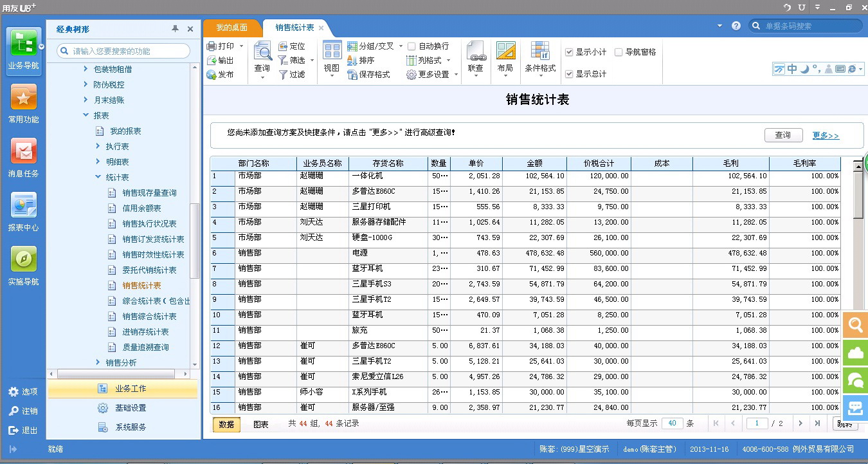Click the 查询 magnifier toolbar icon
868x464 pixels.
click(262, 51)
